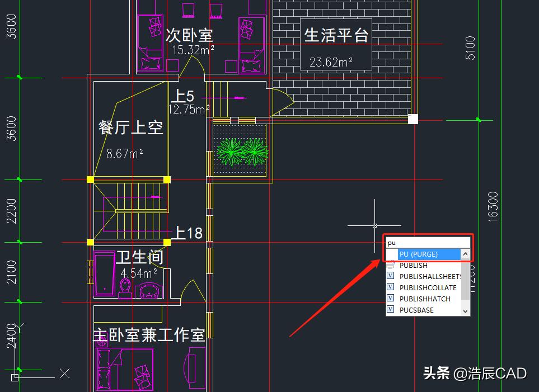Image resolution: width=539 pixels, height=392 pixels.
Task: Click the down chevron to show more commands
Action: (x=466, y=310)
